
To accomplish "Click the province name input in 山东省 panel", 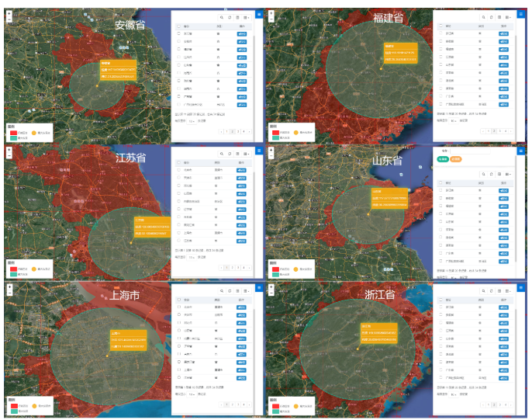I will tap(470, 151).
